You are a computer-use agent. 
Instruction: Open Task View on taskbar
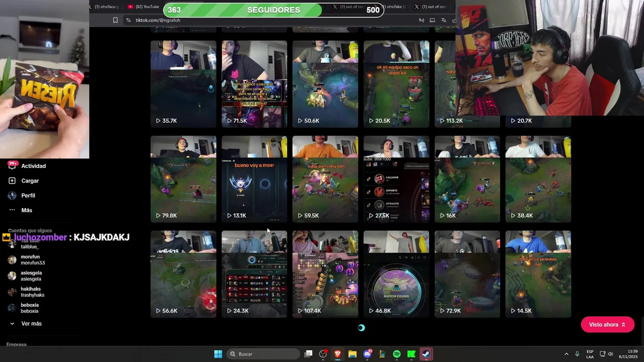point(308,354)
